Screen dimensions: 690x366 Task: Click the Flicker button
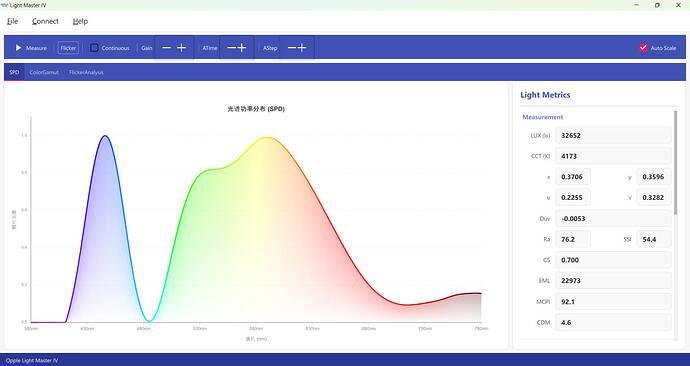68,48
